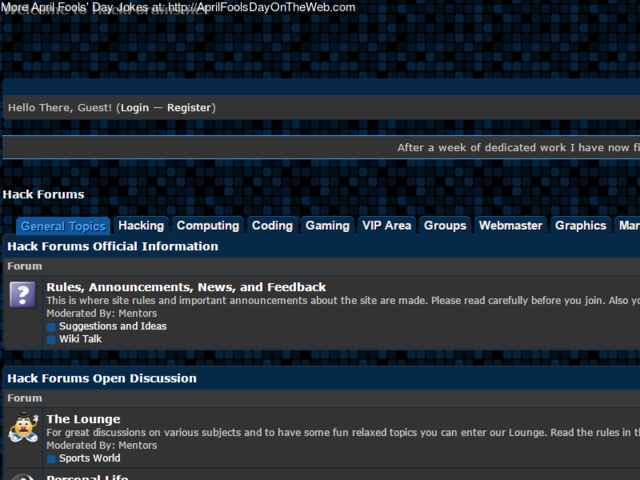The image size is (640, 480).
Task: Click the blue square beside Wiki Talk
Action: click(51, 340)
